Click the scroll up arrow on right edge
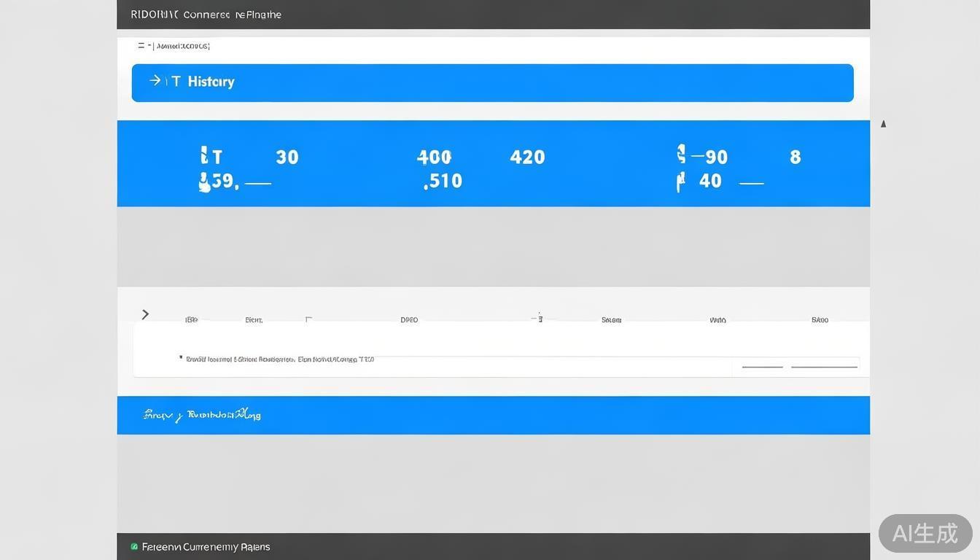This screenshot has height=560, width=980. point(883,124)
